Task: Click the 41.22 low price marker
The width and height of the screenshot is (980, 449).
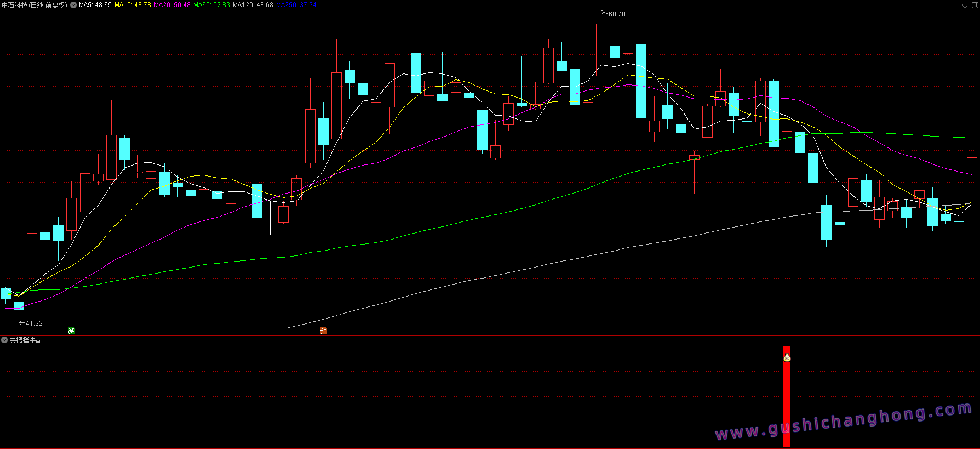Action: (x=33, y=323)
